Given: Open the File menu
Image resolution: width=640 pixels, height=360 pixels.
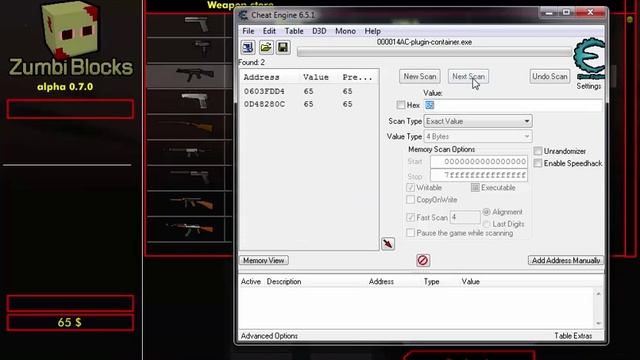Looking at the screenshot, I should point(248,31).
